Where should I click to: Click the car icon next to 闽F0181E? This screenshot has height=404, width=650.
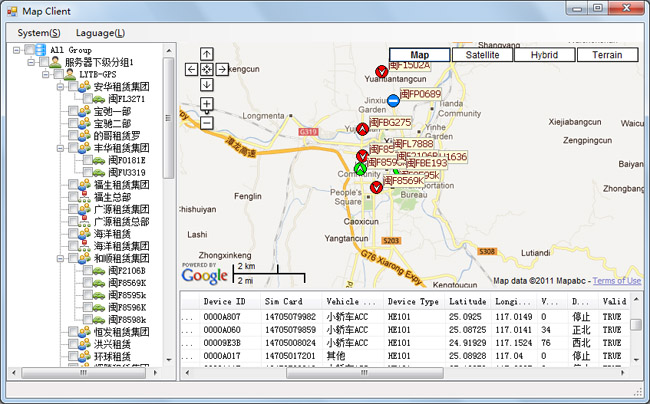(99, 160)
